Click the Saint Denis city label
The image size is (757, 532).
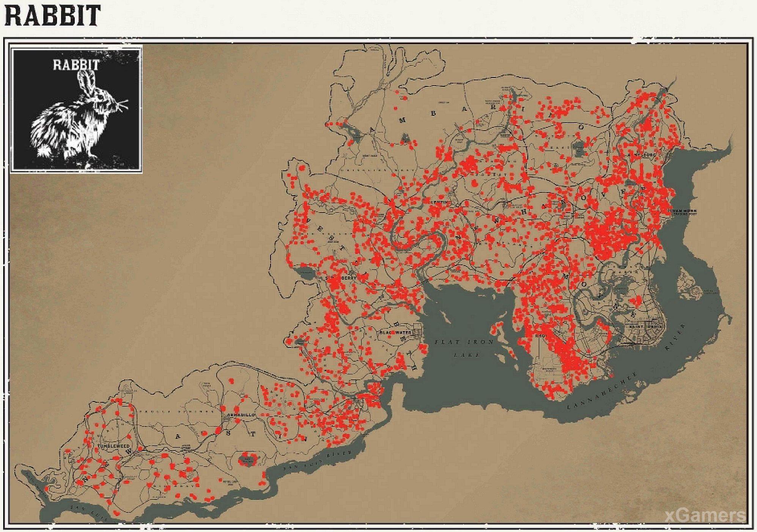[645, 326]
